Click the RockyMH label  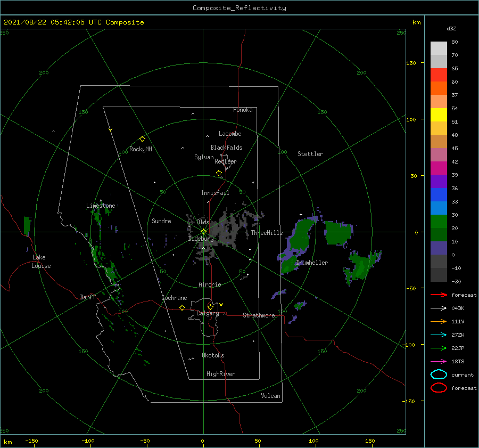(x=141, y=149)
